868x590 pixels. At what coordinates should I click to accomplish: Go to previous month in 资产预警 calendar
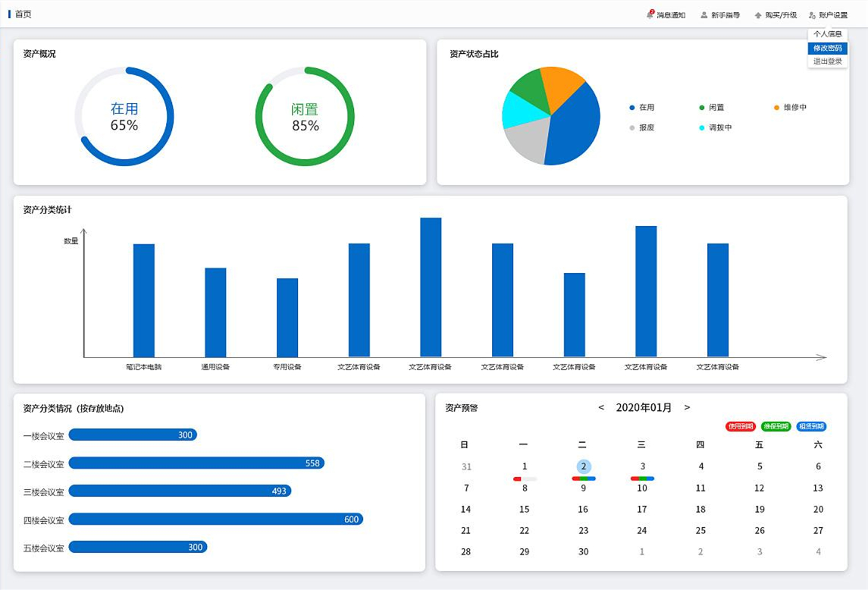click(601, 407)
